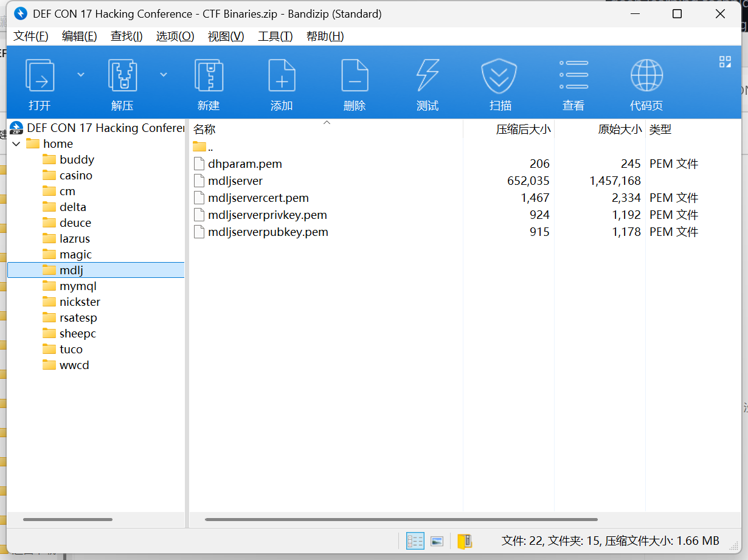Select the mdljserverprivkey.pem file
Image resolution: width=748 pixels, height=560 pixels.
[x=267, y=215]
